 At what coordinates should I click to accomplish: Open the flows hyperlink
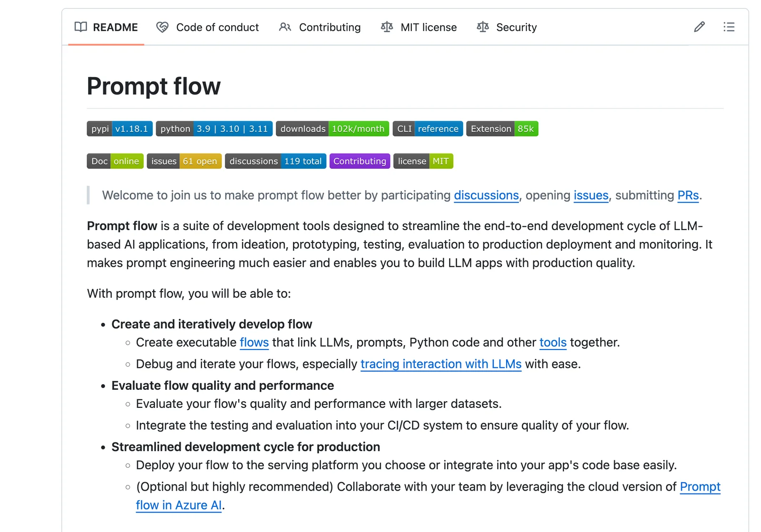(x=254, y=342)
